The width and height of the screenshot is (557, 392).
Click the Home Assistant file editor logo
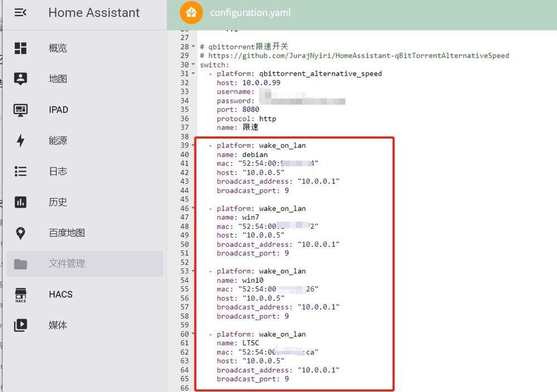pyautogui.click(x=191, y=13)
